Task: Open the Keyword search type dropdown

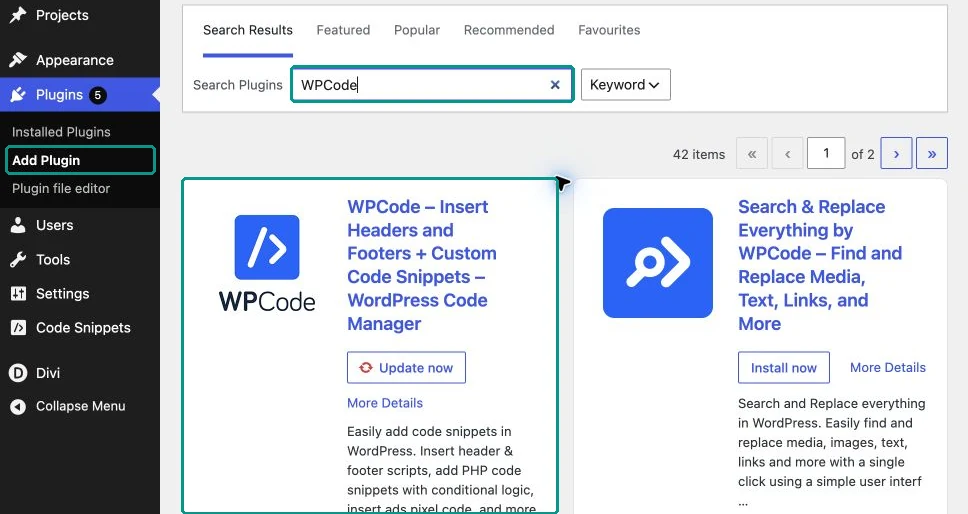Action: click(x=625, y=85)
